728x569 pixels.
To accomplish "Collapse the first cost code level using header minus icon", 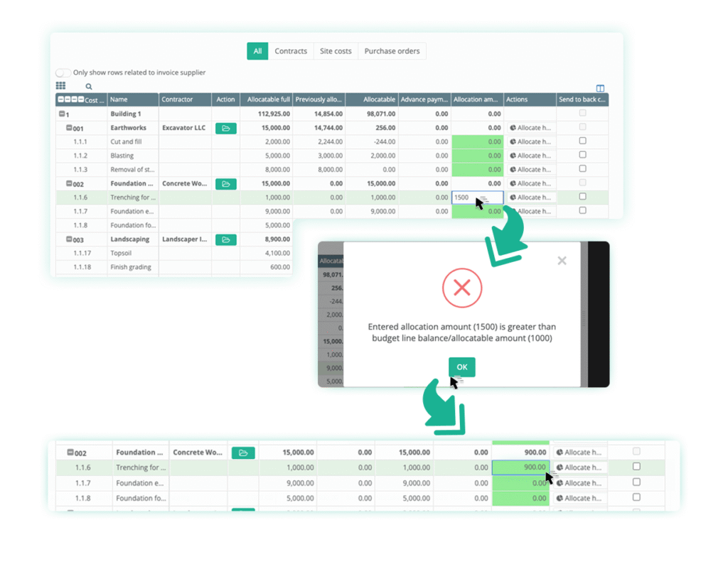I will click(x=61, y=99).
